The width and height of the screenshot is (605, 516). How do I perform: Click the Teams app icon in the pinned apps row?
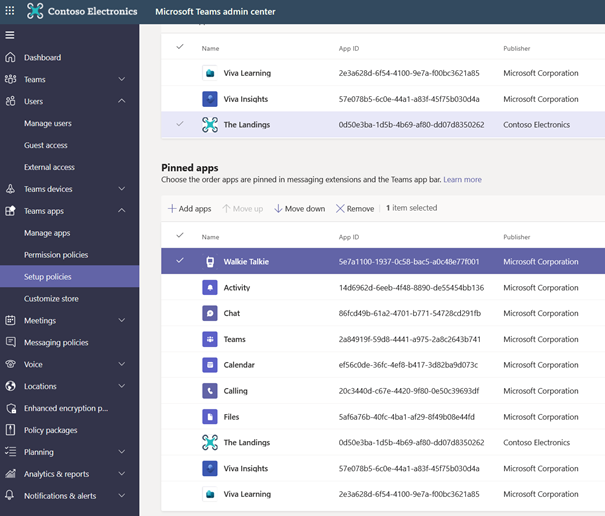coord(210,339)
